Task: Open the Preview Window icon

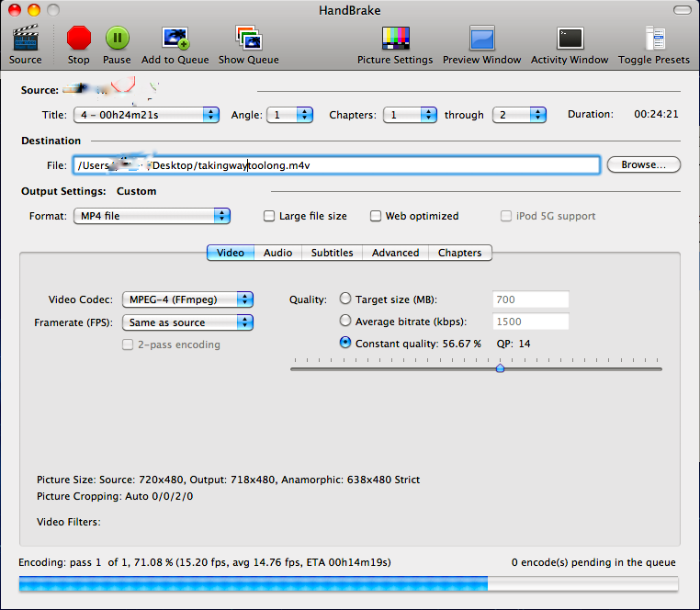Action: (x=481, y=38)
